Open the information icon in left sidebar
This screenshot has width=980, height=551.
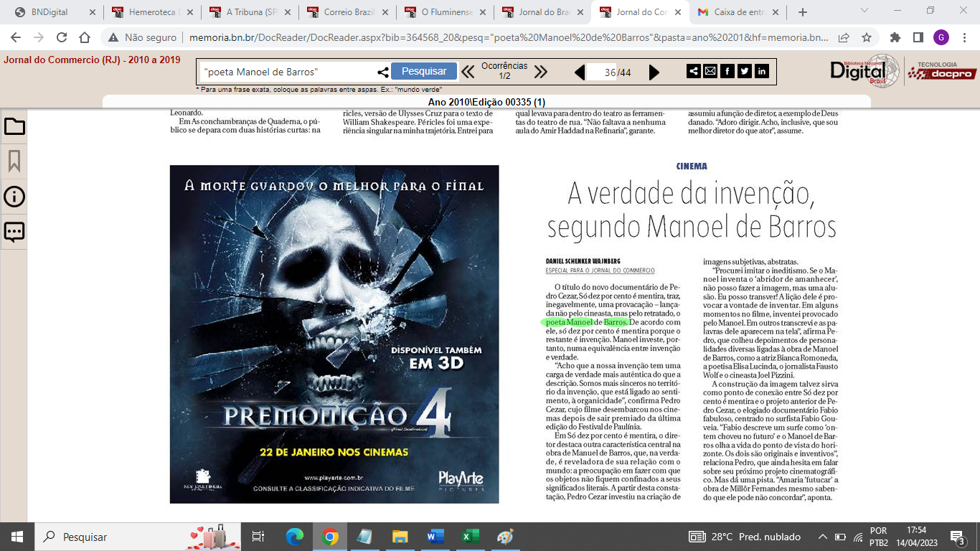point(14,197)
